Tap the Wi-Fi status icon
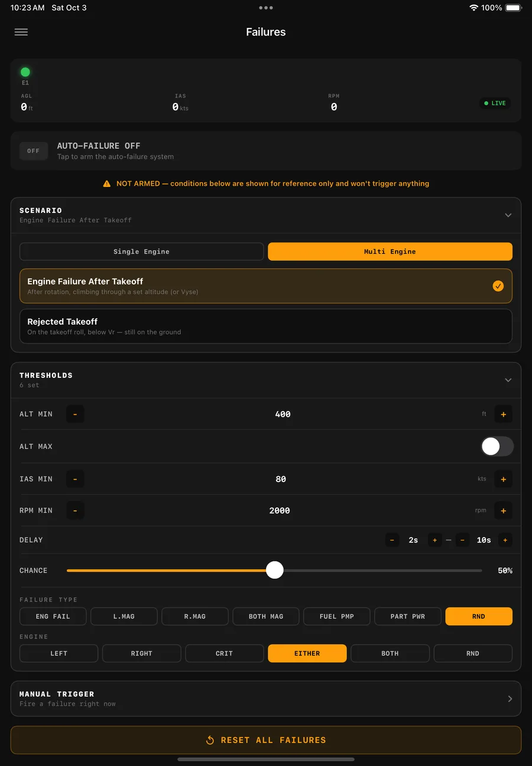This screenshot has width=532, height=766. (473, 8)
